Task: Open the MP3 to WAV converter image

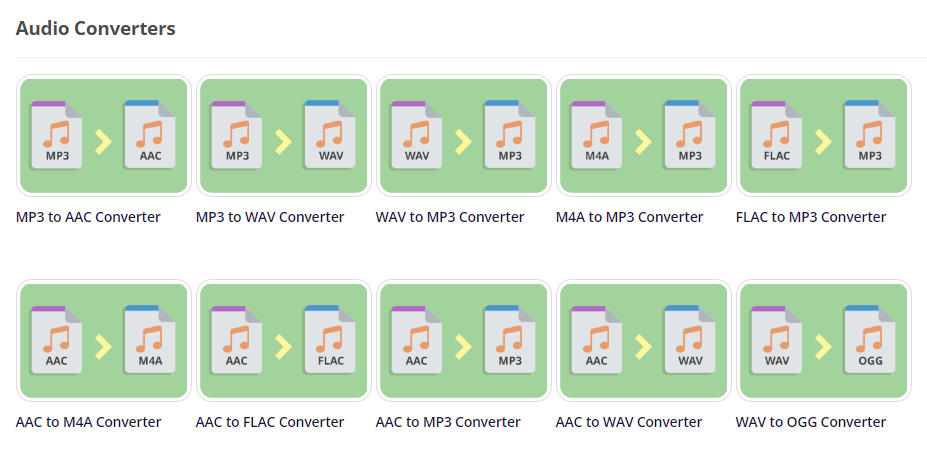Action: pyautogui.click(x=283, y=135)
